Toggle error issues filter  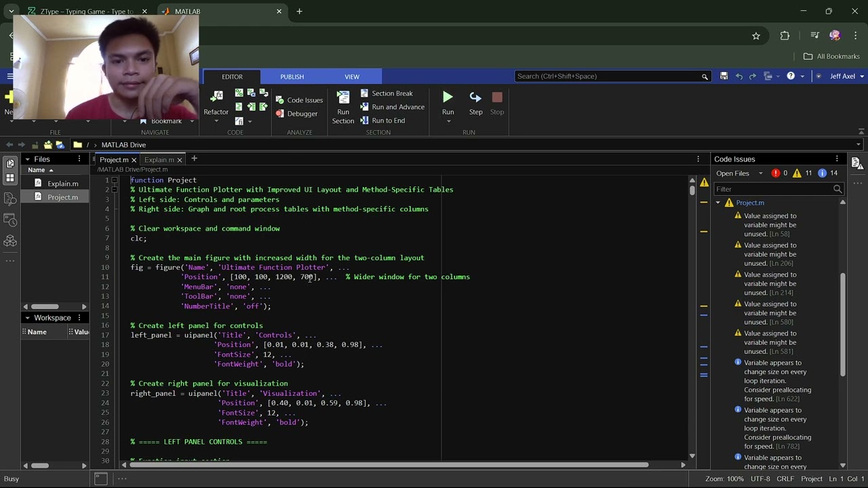click(778, 173)
